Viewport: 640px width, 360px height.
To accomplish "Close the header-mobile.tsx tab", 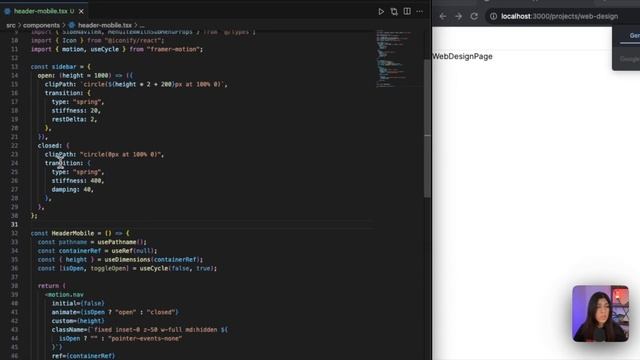I will (x=81, y=11).
